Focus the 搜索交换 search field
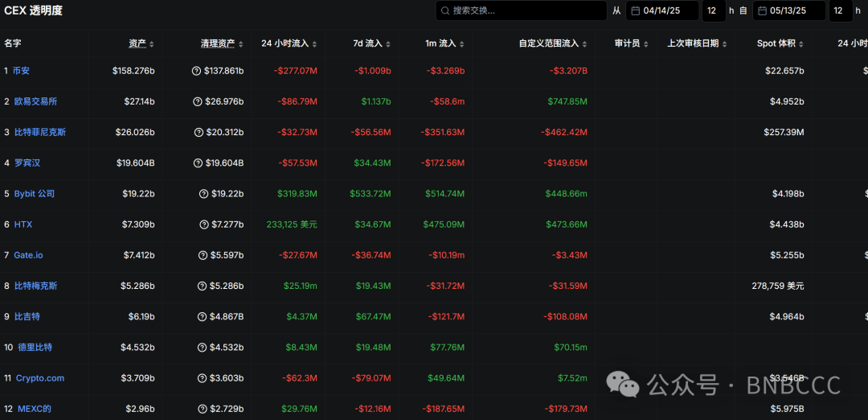868x420 pixels. click(x=522, y=10)
